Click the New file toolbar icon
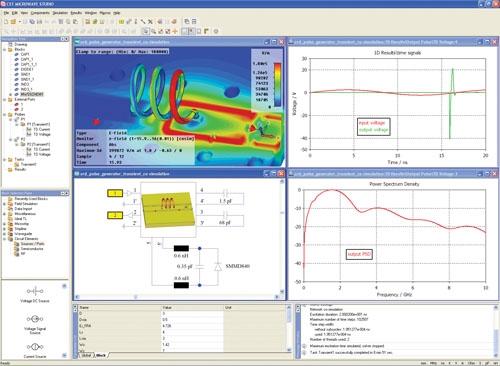Image resolution: width=500 pixels, height=366 pixels. tap(6, 21)
